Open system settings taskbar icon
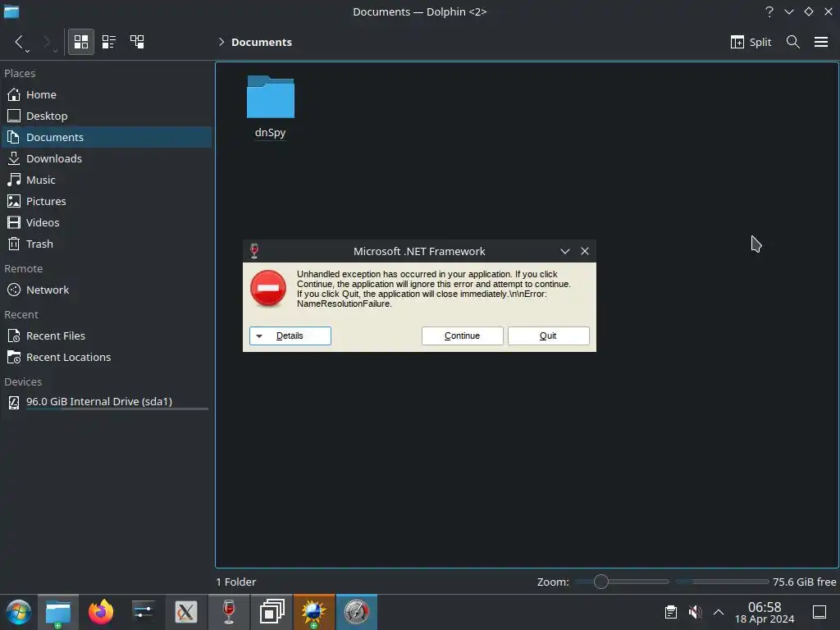Viewport: 840px width, 630px height. (x=143, y=612)
